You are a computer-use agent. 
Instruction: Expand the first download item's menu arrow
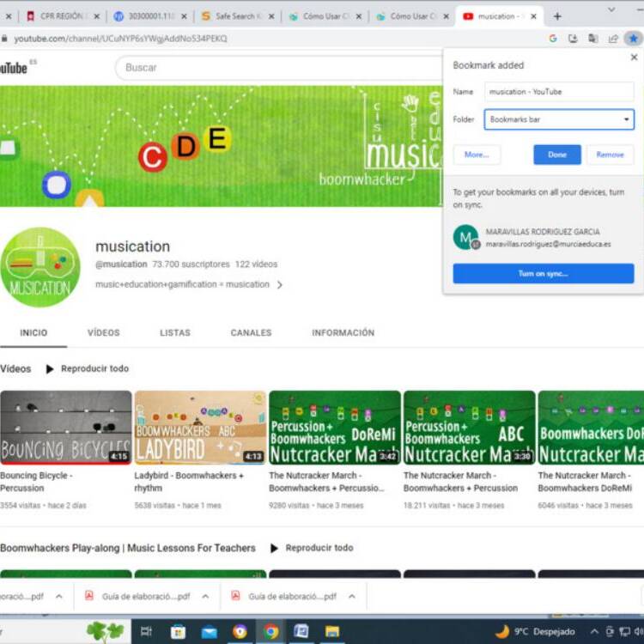[x=59, y=597]
